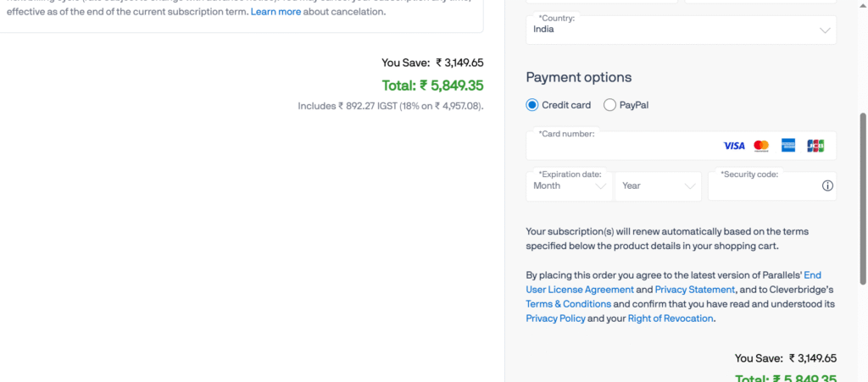
Task: Open Cleverbridge's Terms & Conditions link
Action: pos(569,304)
